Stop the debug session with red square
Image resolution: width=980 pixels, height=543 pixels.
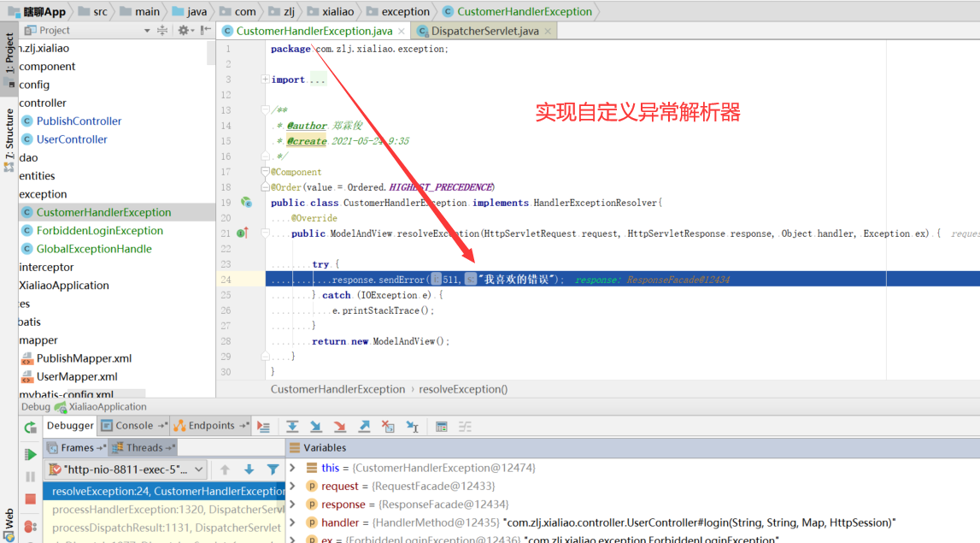pyautogui.click(x=30, y=499)
